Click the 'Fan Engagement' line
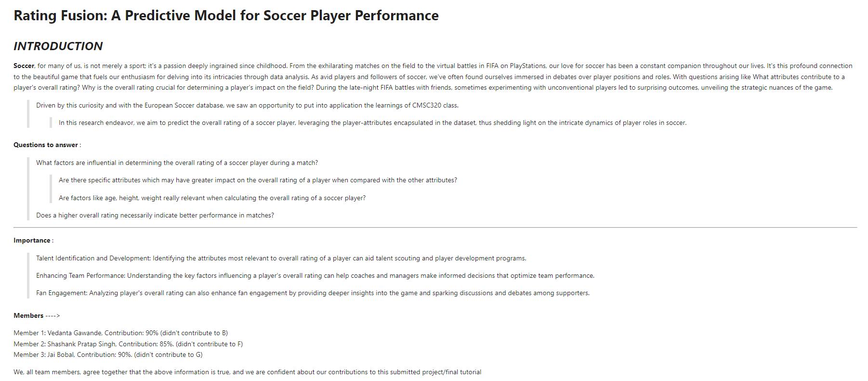 coord(313,293)
